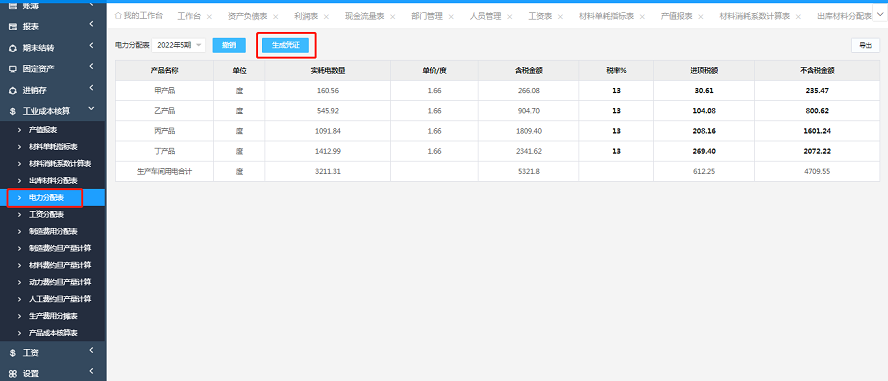888x381 pixels.
Task: Click the home icon in 我的工作台 tab
Action: [118, 16]
